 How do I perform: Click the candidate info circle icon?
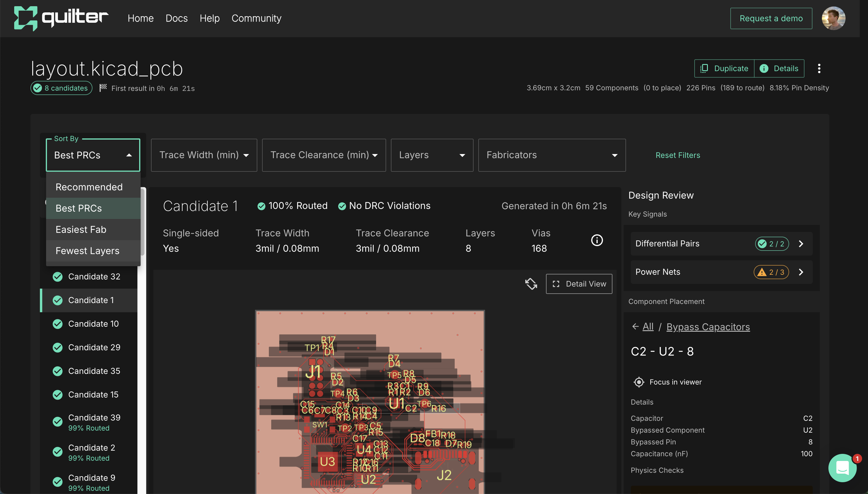[x=597, y=240]
